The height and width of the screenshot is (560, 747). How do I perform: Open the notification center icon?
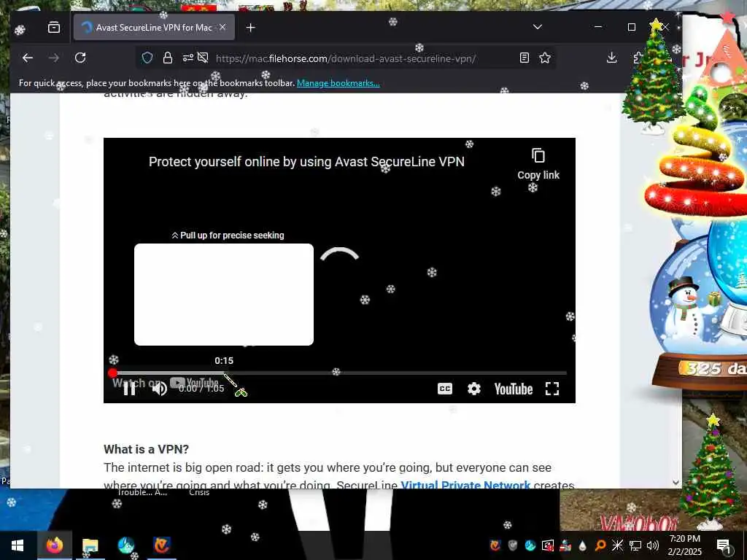click(x=724, y=545)
